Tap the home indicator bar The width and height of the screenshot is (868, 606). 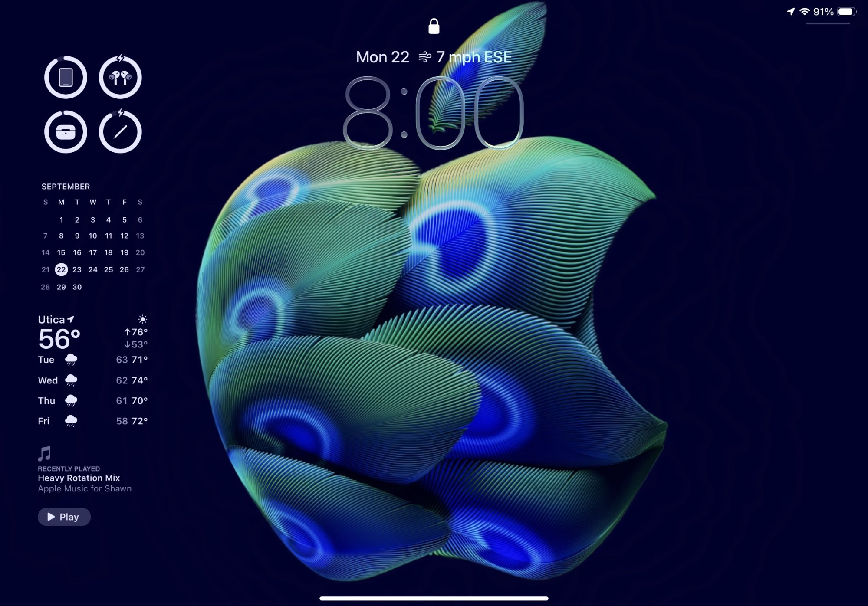(x=434, y=599)
